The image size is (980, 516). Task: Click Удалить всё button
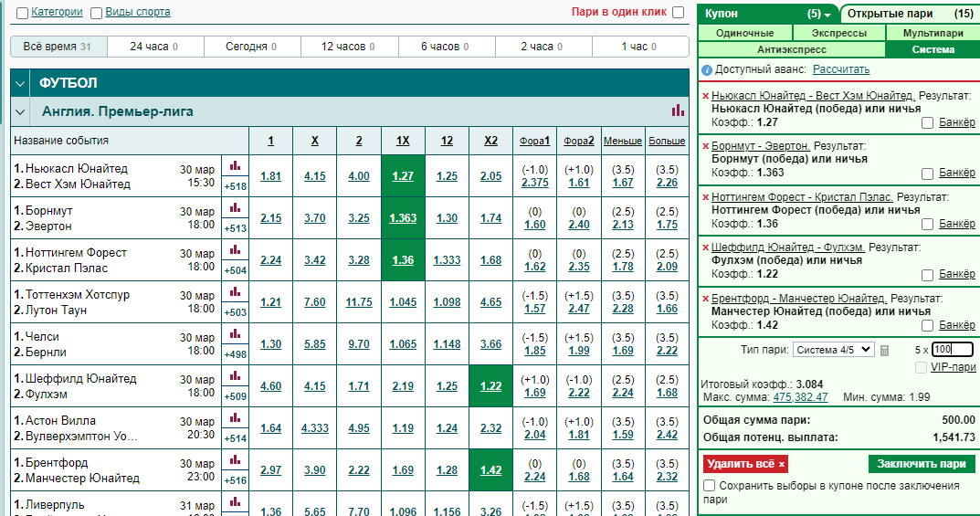click(745, 464)
